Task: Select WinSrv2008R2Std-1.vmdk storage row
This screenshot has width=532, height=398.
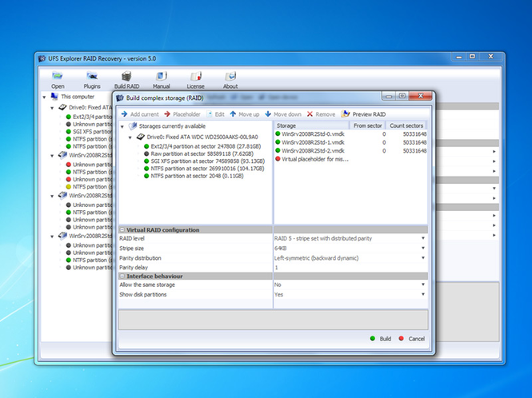Action: tap(351, 142)
